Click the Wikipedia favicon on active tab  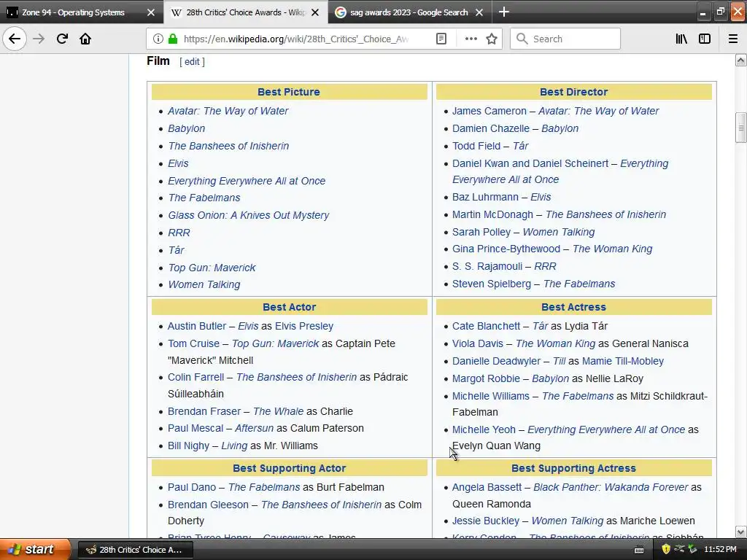click(x=177, y=12)
